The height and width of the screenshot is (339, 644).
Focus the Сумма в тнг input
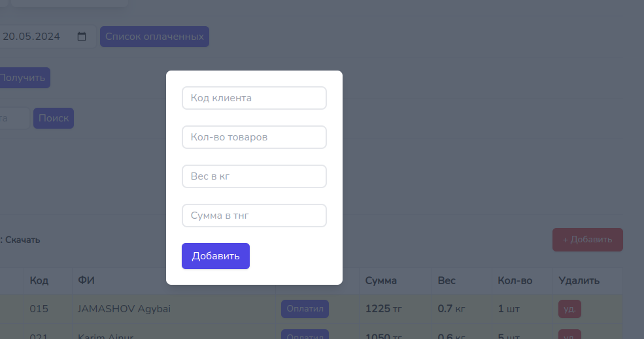254,216
